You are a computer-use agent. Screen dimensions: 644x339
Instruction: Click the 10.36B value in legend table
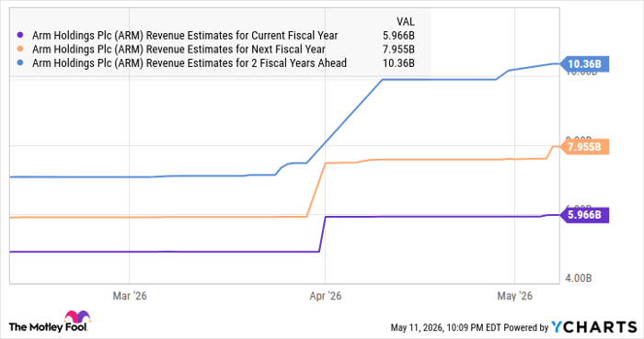pos(398,63)
